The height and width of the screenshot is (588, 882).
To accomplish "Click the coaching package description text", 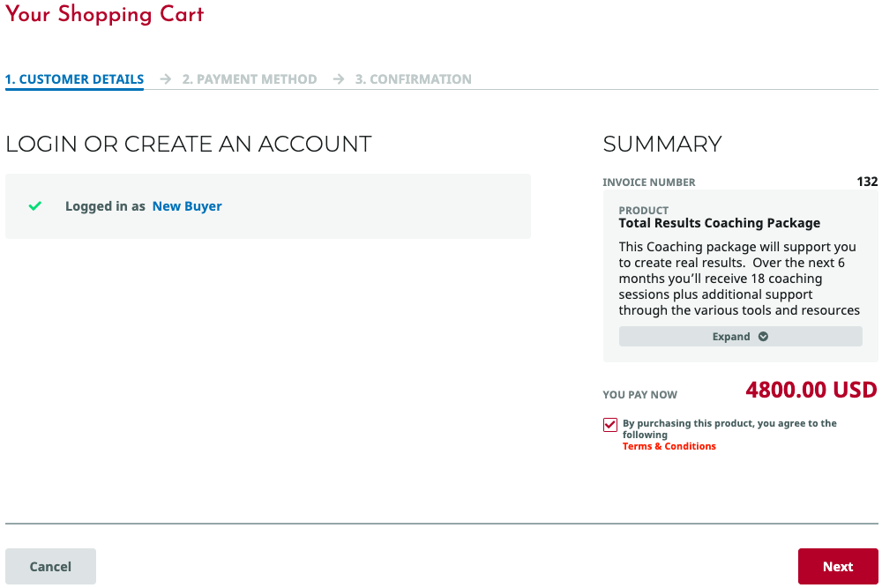I will coord(739,279).
